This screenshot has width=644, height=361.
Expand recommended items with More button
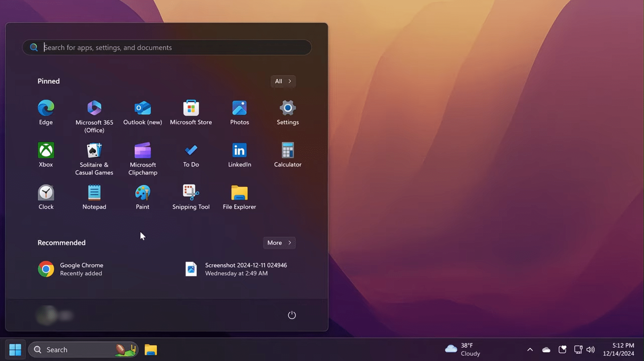pos(279,243)
